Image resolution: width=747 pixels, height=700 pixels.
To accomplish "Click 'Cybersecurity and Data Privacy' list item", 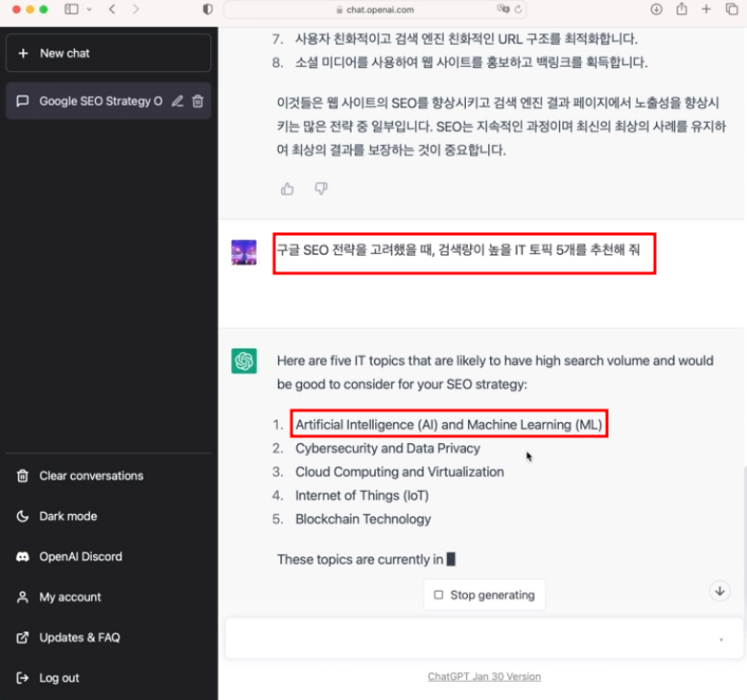I will click(387, 449).
